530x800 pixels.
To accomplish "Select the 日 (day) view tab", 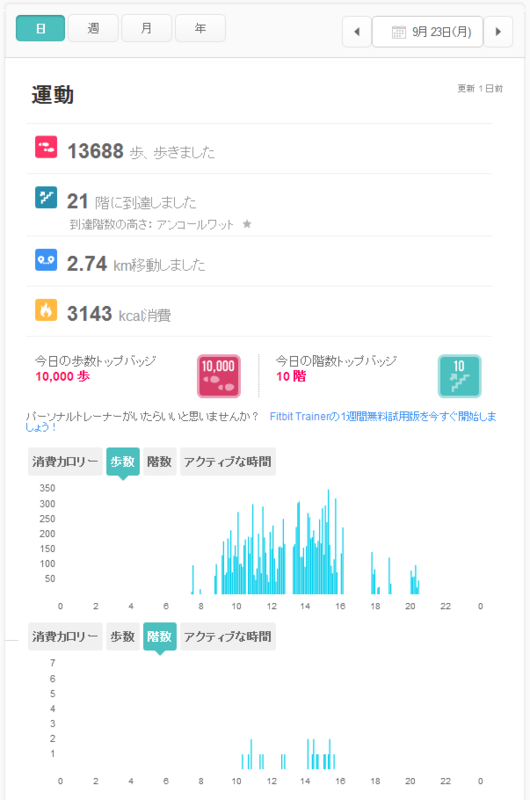I will [40, 28].
